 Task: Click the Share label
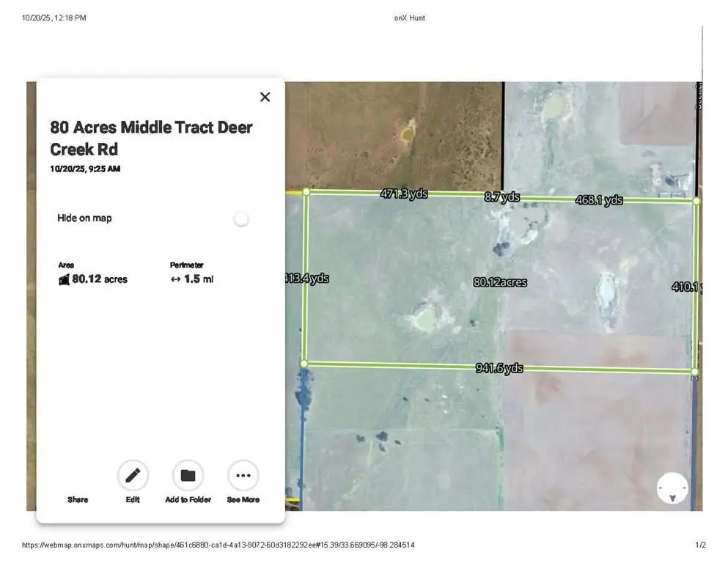[x=78, y=499]
